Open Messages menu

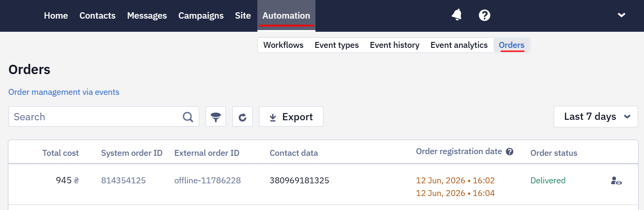click(x=147, y=16)
